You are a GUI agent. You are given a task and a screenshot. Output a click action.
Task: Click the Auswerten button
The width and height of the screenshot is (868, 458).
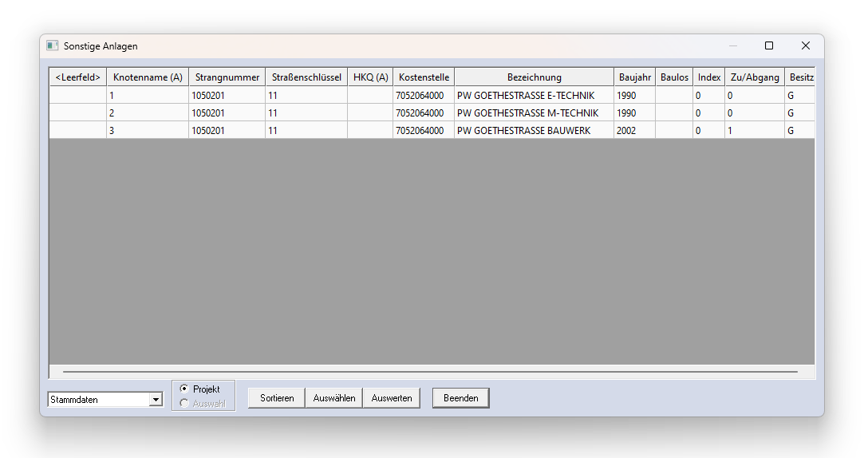(392, 398)
